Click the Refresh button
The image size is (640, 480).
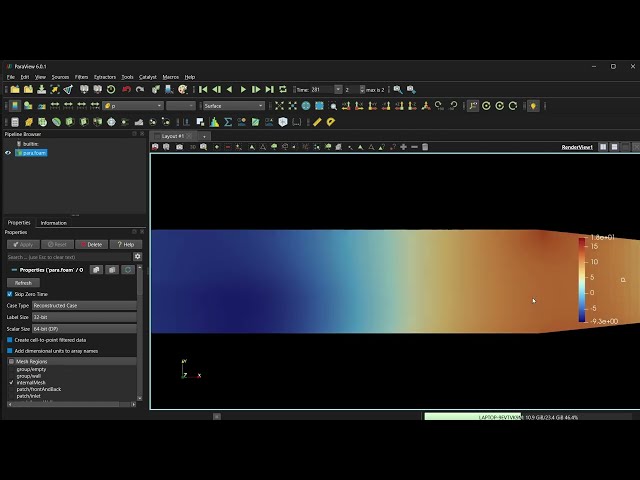[x=23, y=282]
